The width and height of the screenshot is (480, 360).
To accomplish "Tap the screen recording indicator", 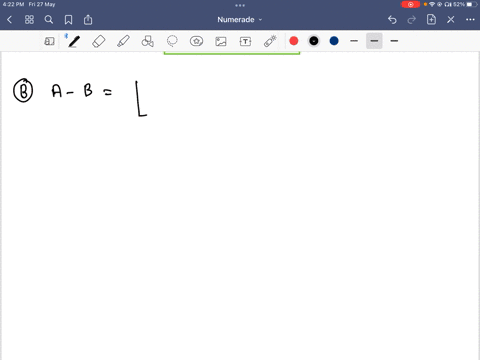I will (x=410, y=4).
